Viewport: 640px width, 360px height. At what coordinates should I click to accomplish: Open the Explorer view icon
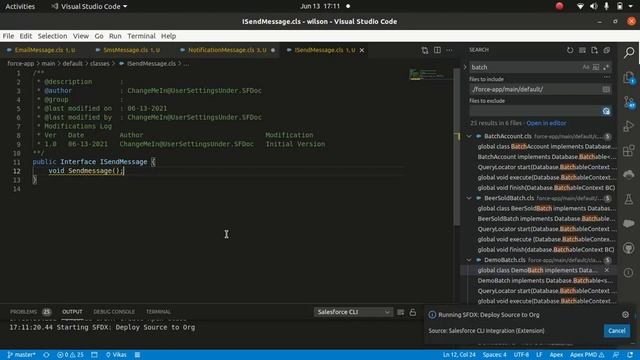[x=629, y=77]
